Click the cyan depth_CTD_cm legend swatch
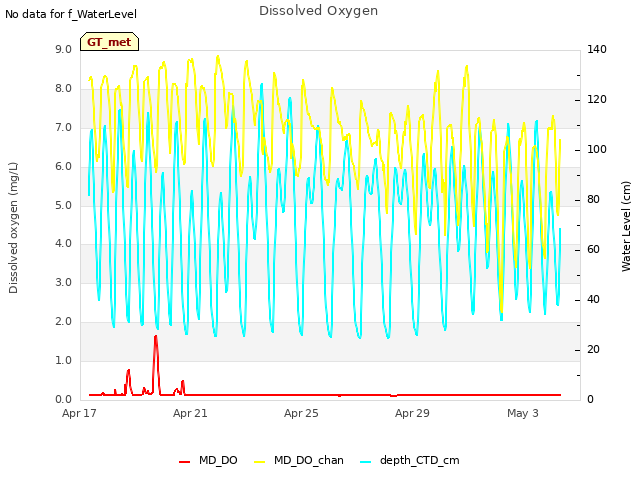 [365, 462]
